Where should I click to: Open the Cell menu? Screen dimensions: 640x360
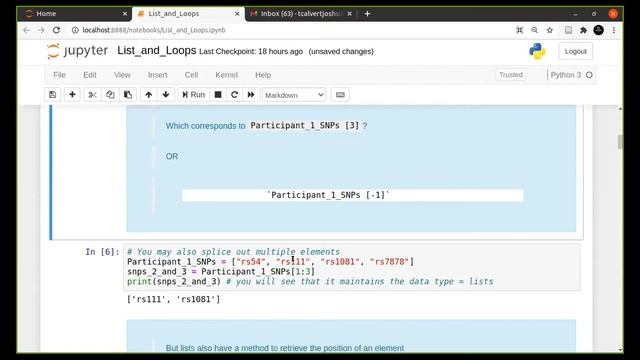[191, 75]
